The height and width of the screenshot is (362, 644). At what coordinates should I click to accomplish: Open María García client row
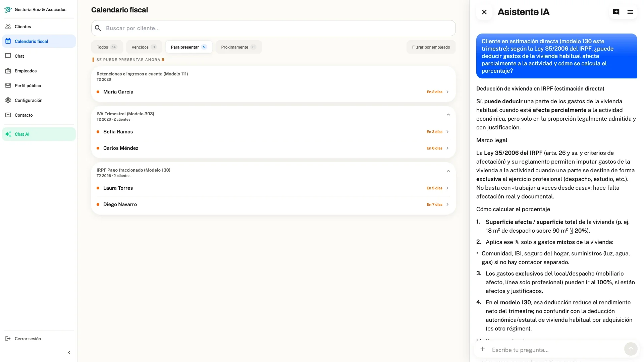tap(273, 92)
